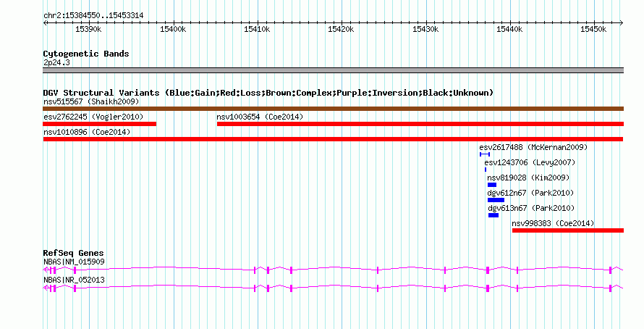The height and width of the screenshot is (329, 644).
Task: Click the chr2:15384550..15453314 coordinate label
Action: (93, 16)
